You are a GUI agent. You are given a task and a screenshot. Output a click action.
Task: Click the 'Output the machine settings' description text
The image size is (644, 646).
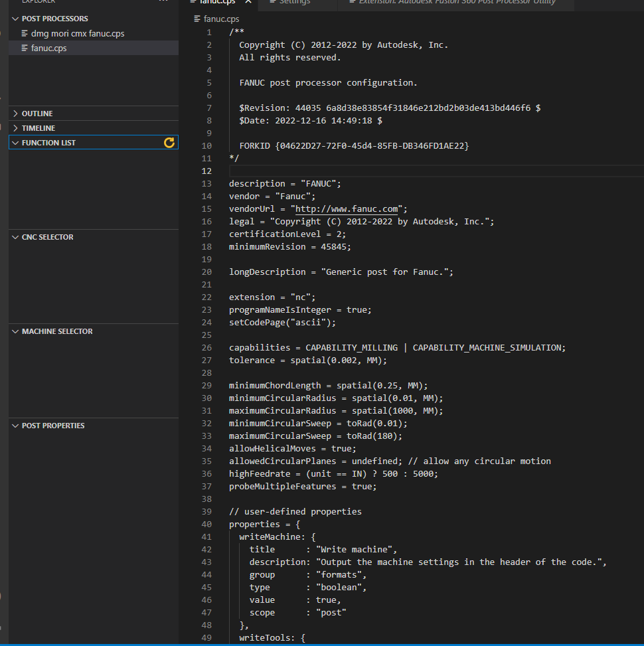coord(459,562)
